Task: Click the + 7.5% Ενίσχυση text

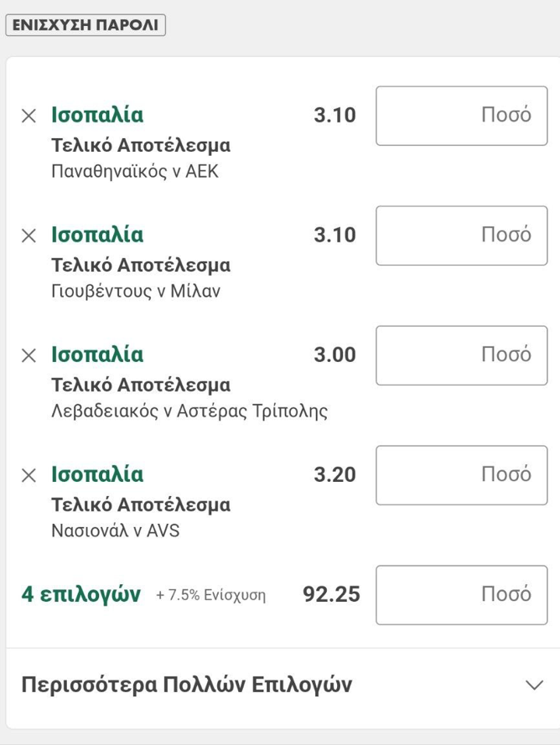Action: 211,595
